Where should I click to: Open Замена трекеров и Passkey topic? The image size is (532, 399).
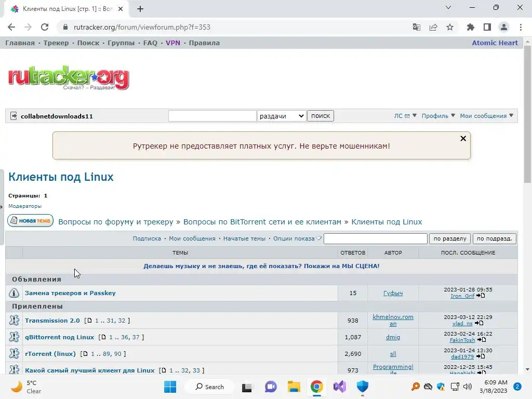[x=70, y=293]
